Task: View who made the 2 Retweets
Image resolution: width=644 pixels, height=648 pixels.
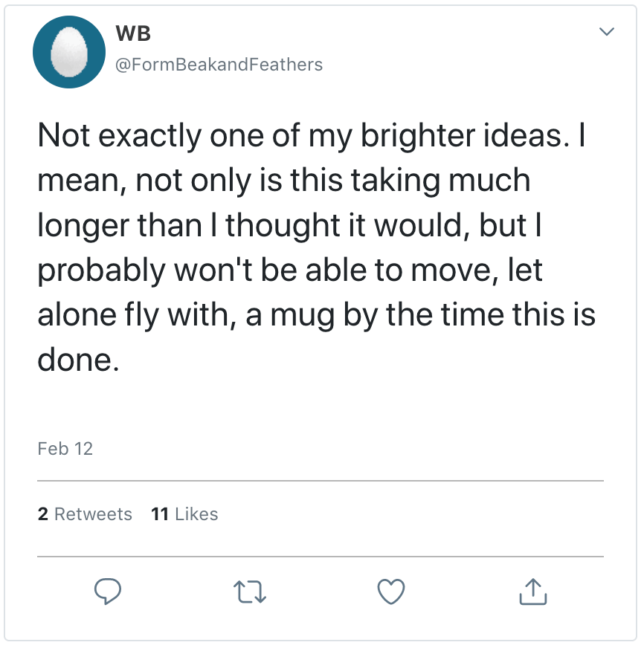Action: tap(85, 514)
